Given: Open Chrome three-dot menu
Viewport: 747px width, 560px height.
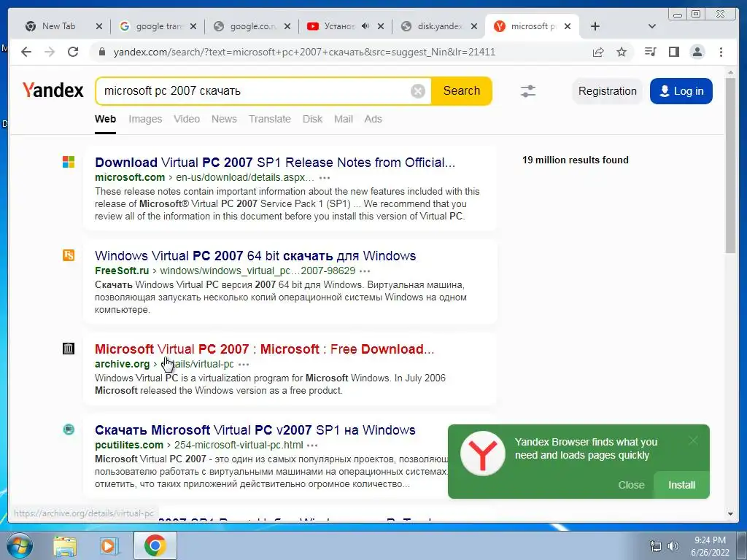Looking at the screenshot, I should point(721,52).
